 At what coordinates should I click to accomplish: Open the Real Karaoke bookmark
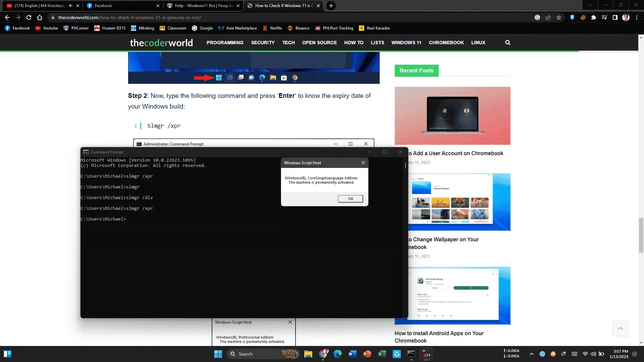(374, 28)
